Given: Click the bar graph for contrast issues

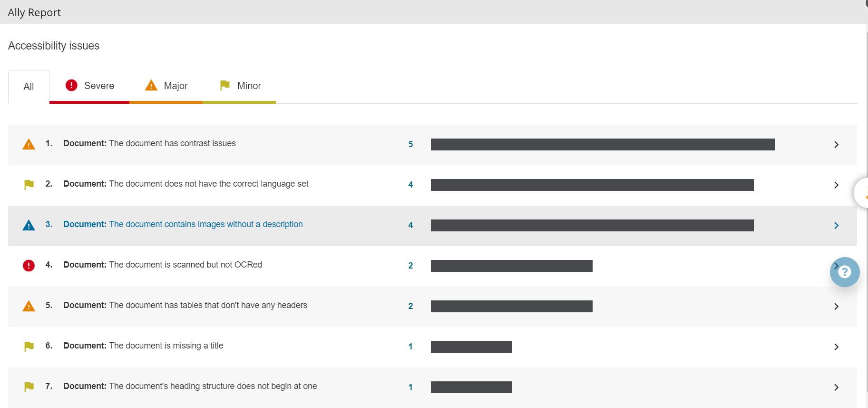Looking at the screenshot, I should (603, 145).
